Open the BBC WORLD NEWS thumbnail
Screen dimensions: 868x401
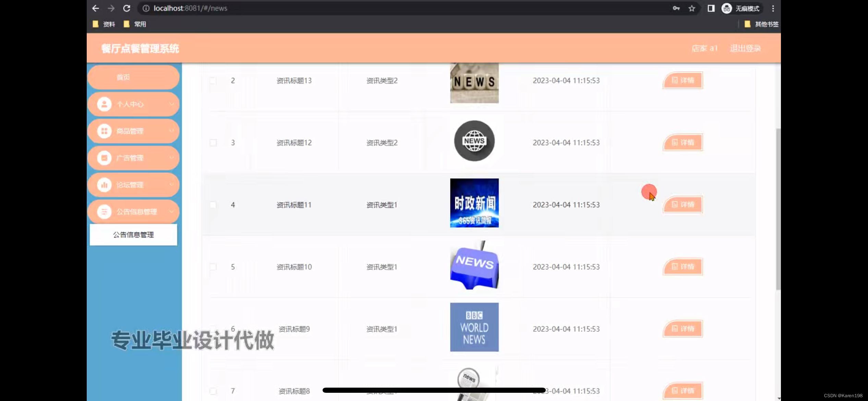point(474,327)
